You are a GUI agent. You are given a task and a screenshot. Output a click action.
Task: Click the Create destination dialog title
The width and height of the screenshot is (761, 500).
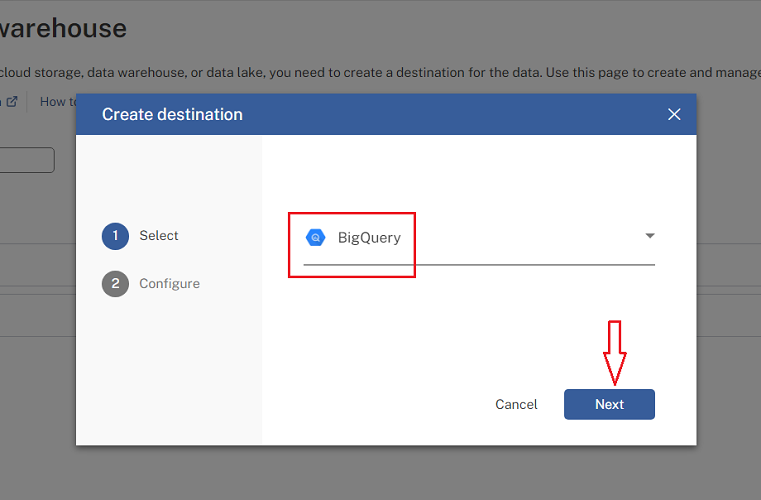tap(172, 115)
